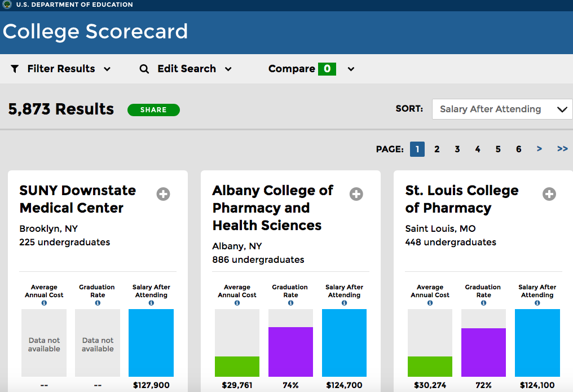Open Average Annual Cost info for St. Louis College

tap(430, 303)
